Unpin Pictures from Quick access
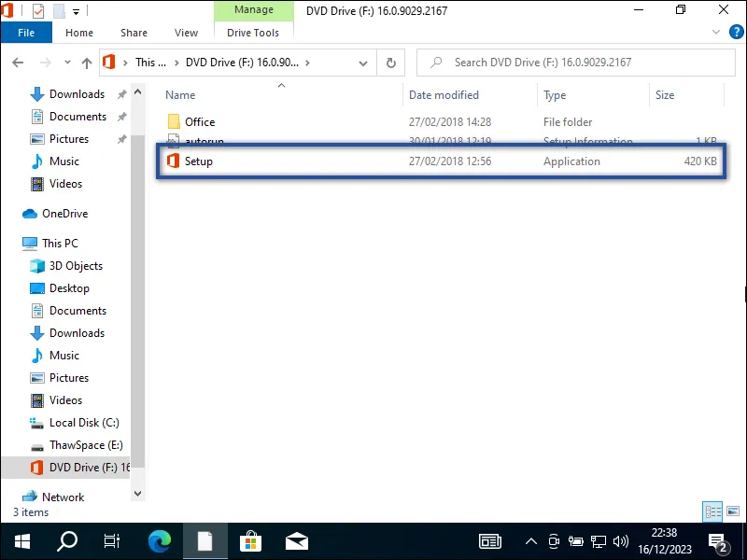 pos(120,139)
